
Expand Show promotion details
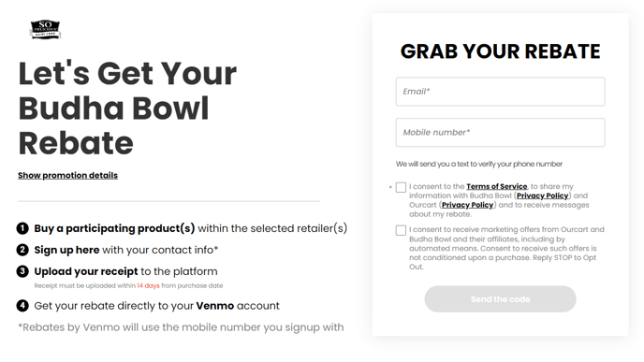(67, 175)
